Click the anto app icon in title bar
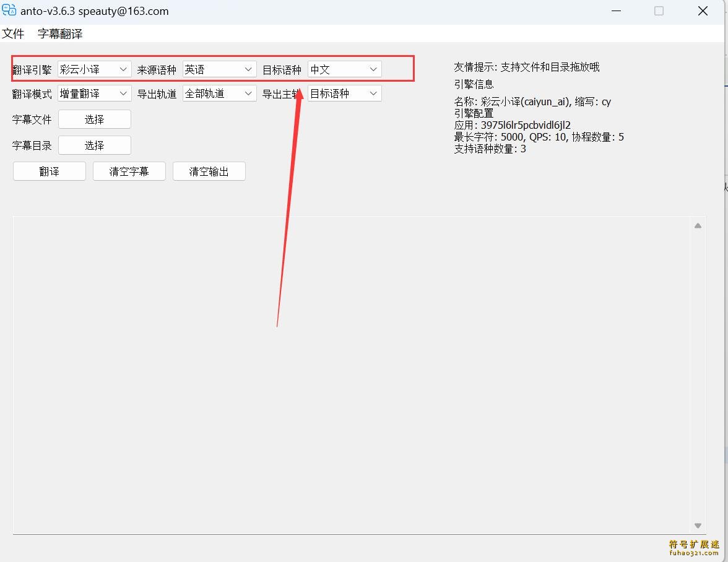The height and width of the screenshot is (562, 728). click(9, 11)
